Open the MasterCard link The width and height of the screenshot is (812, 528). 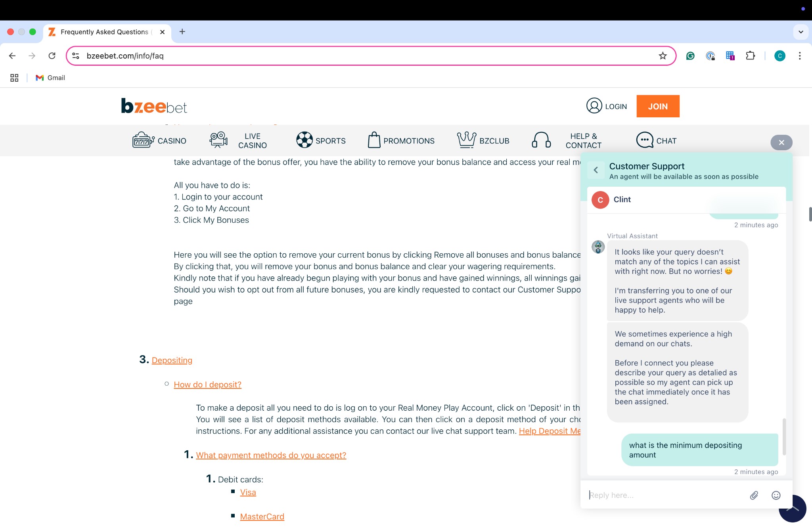click(x=262, y=517)
